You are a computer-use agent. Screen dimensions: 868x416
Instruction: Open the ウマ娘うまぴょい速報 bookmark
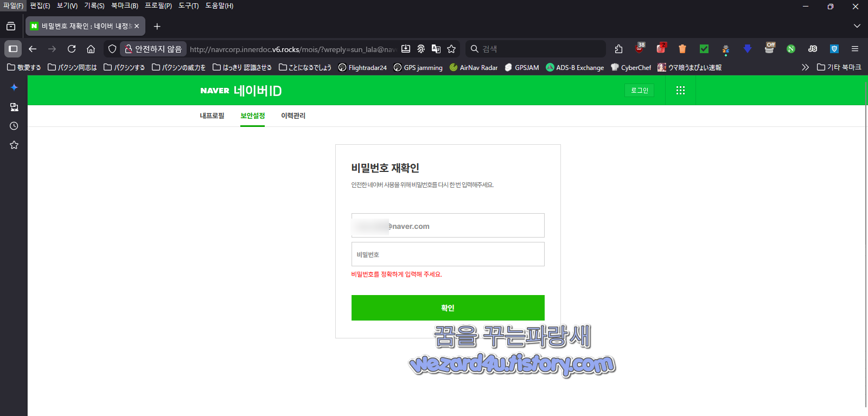[690, 67]
